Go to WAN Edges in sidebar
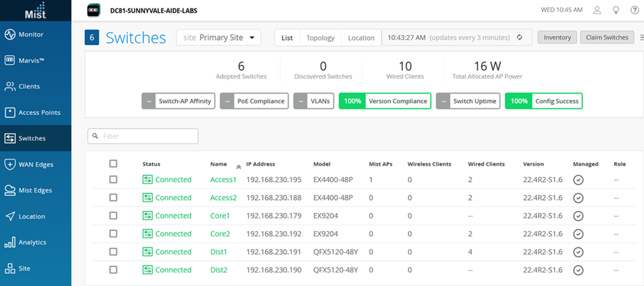This screenshot has width=644, height=286. (x=36, y=165)
